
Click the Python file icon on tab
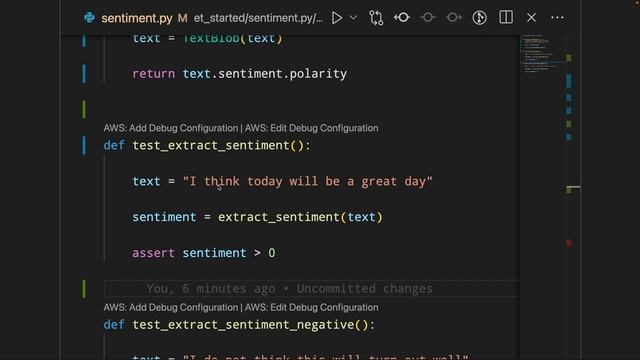(x=89, y=18)
